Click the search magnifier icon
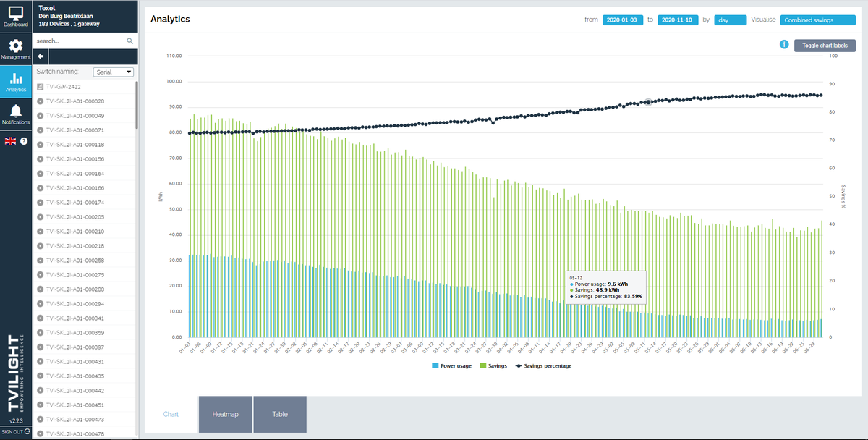 pyautogui.click(x=130, y=41)
